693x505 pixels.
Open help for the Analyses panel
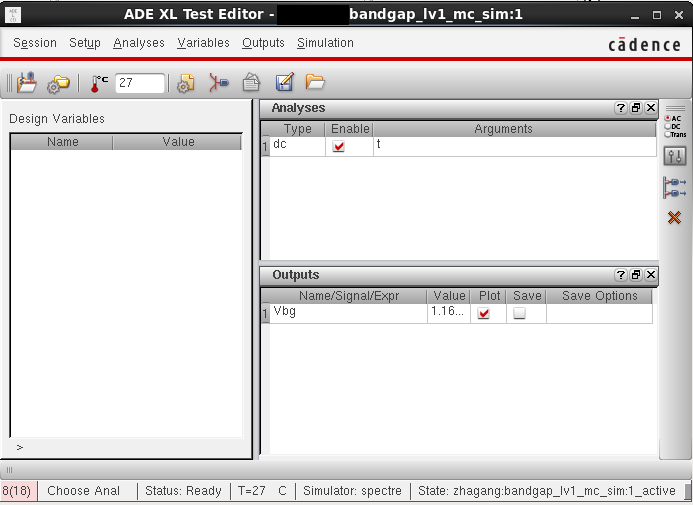click(x=621, y=108)
